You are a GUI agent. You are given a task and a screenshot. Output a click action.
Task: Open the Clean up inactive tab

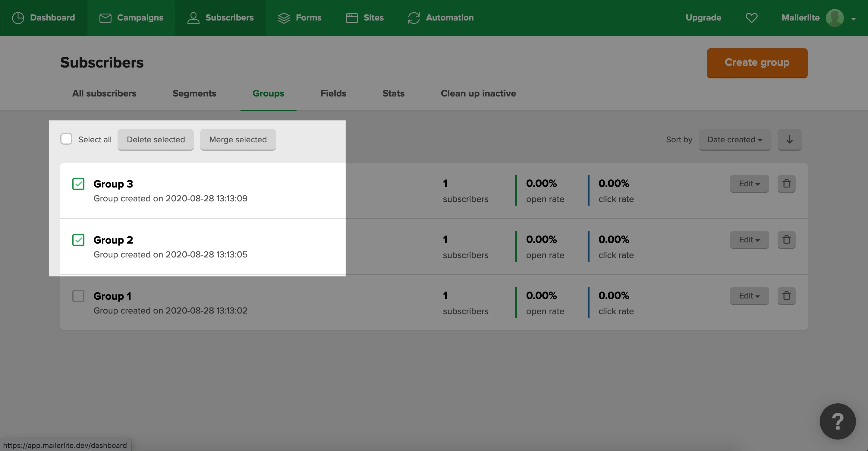pos(478,93)
